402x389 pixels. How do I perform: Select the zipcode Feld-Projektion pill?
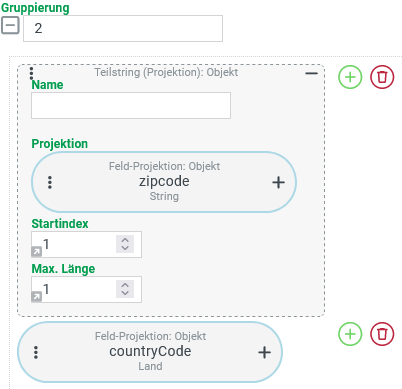point(164,182)
